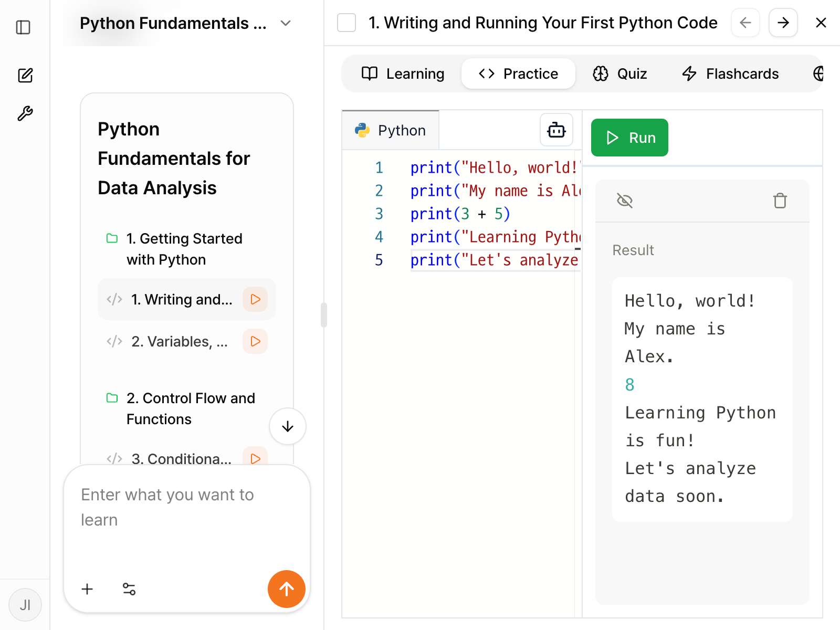Click the scroll-down arrow button in course list
Image resolution: width=840 pixels, height=630 pixels.
tap(288, 426)
